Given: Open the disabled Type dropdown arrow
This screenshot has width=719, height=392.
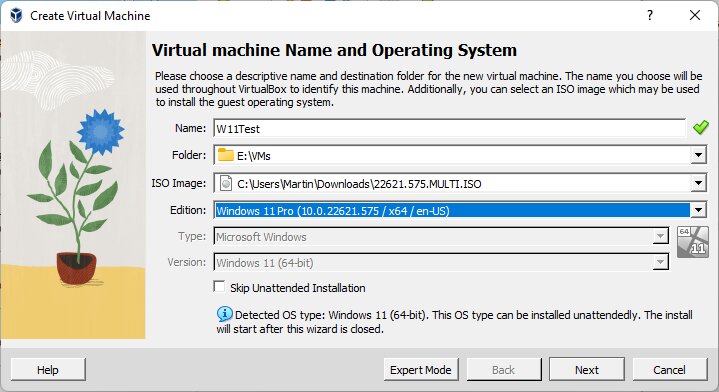Looking at the screenshot, I should 660,237.
